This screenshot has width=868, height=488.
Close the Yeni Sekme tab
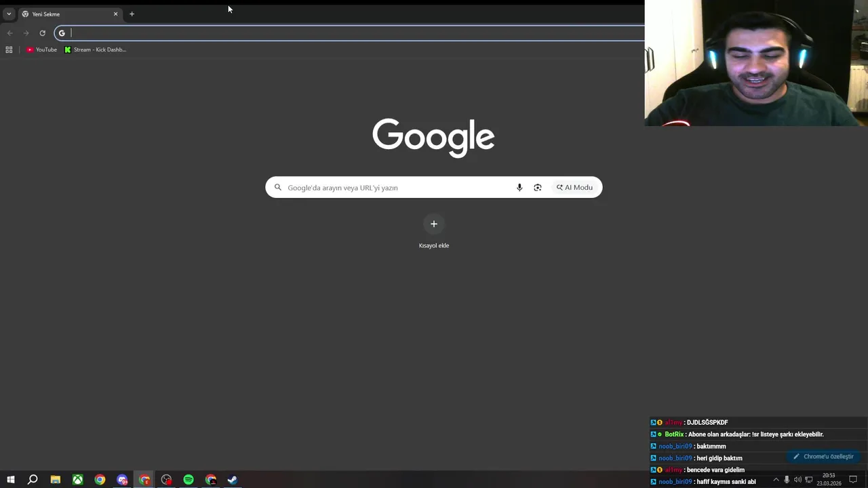(115, 14)
